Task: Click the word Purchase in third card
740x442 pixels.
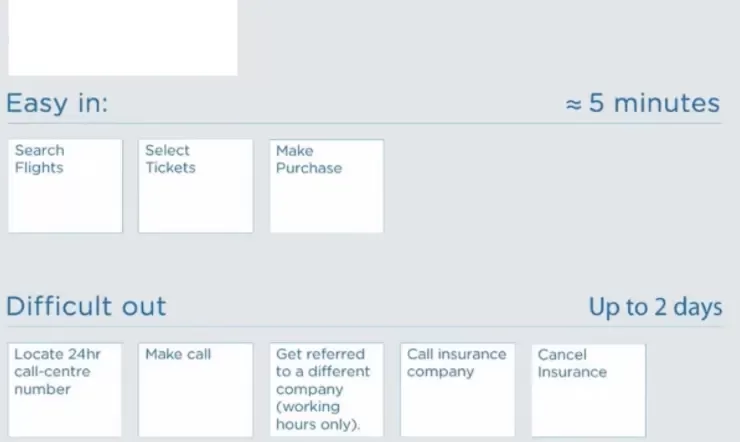Action: (309, 168)
